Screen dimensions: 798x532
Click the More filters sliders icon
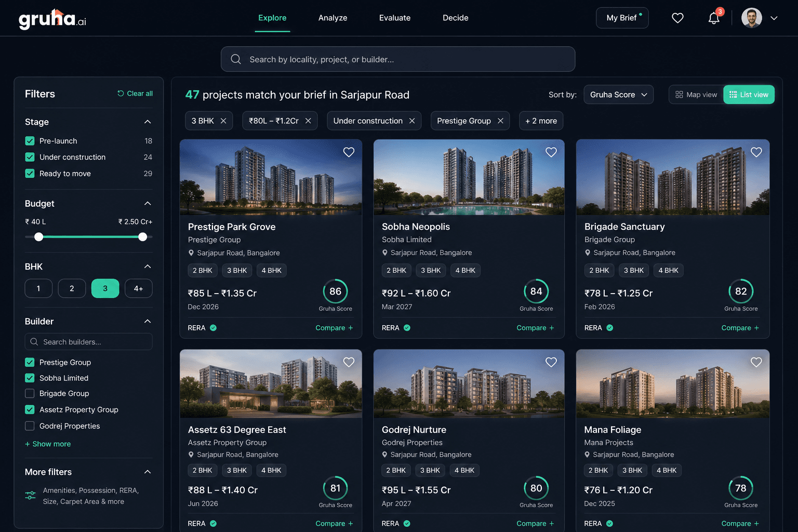pyautogui.click(x=31, y=496)
